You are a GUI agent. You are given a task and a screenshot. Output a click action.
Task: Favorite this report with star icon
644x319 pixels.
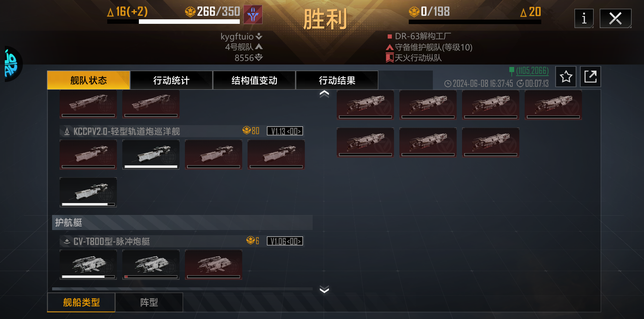[x=566, y=77]
